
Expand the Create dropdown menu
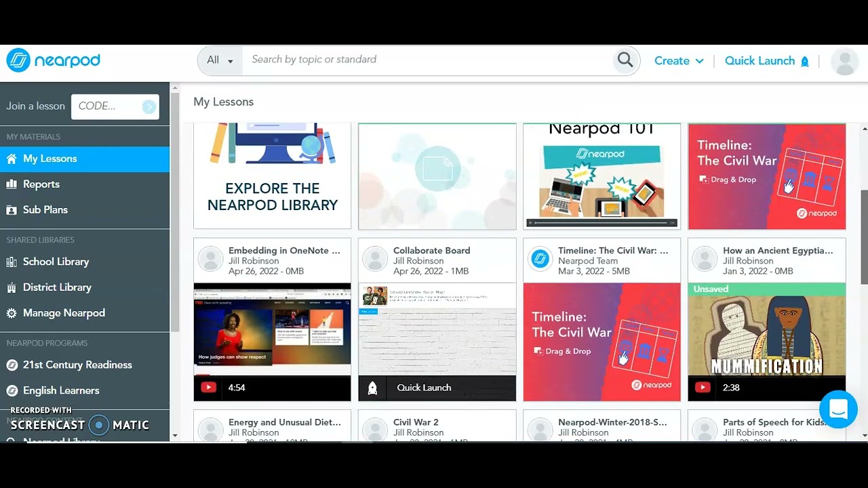[679, 61]
